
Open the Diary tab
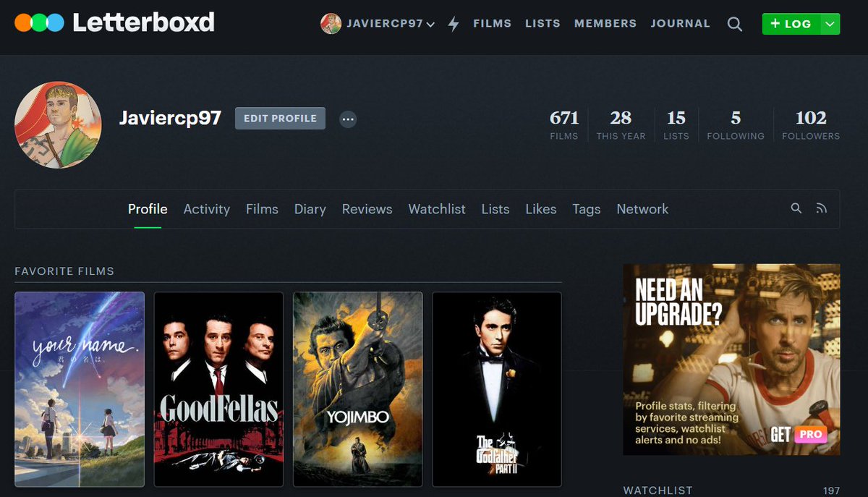[x=310, y=209]
